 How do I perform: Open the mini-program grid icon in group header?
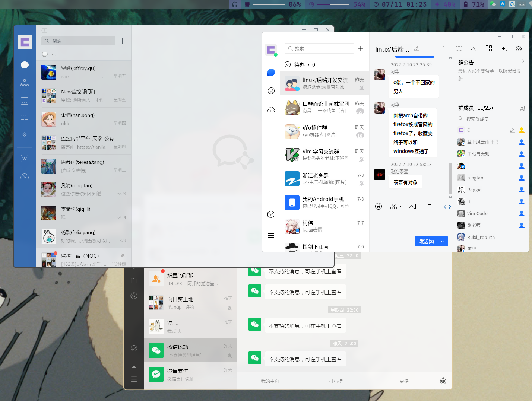coord(488,48)
